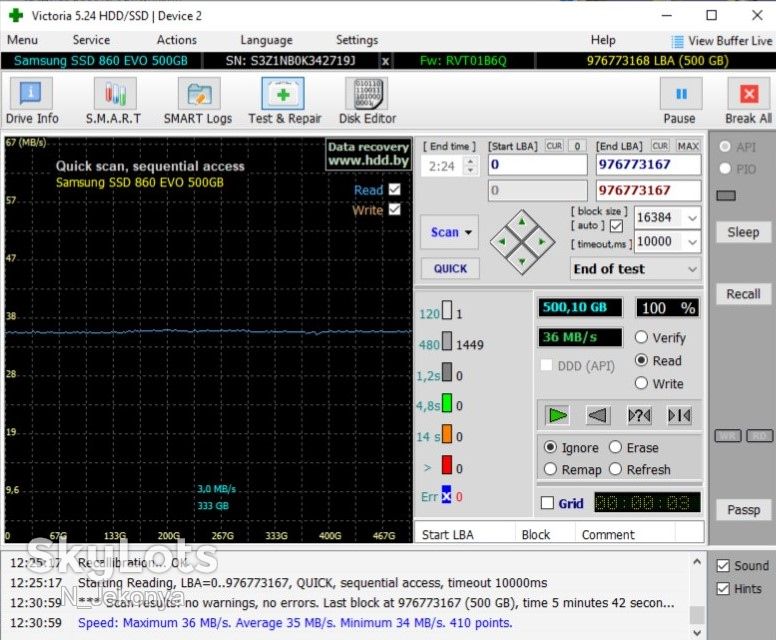Viewport: 776px width, 640px height.
Task: Enable the Grid checkbox
Action: (x=547, y=503)
